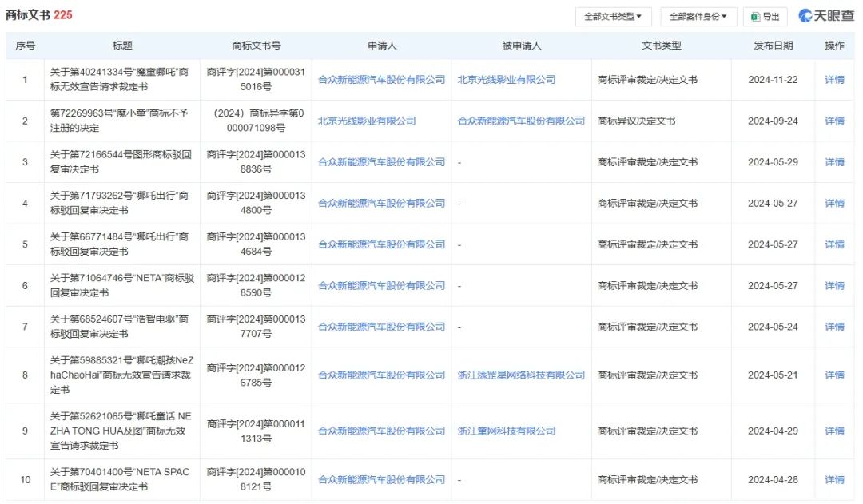Select title 关于第59885321号 哪吒潮孩
This screenshot has height=504, width=863.
[x=121, y=375]
